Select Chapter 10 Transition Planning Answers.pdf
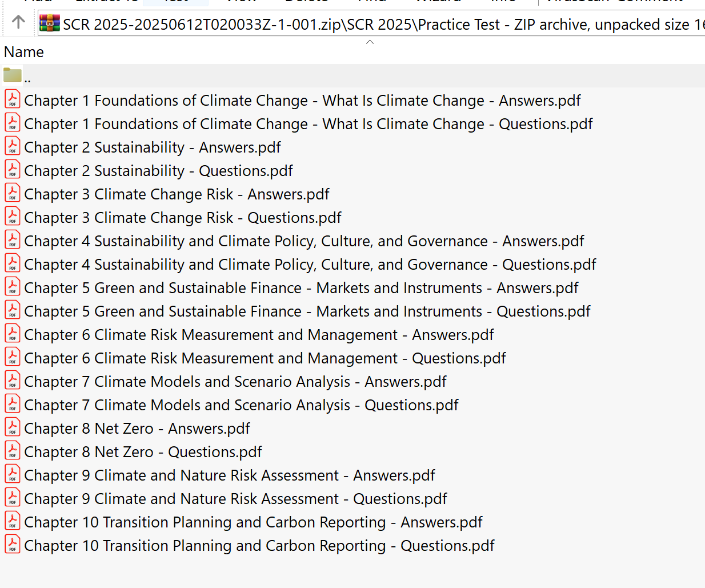705x588 pixels. pos(253,522)
